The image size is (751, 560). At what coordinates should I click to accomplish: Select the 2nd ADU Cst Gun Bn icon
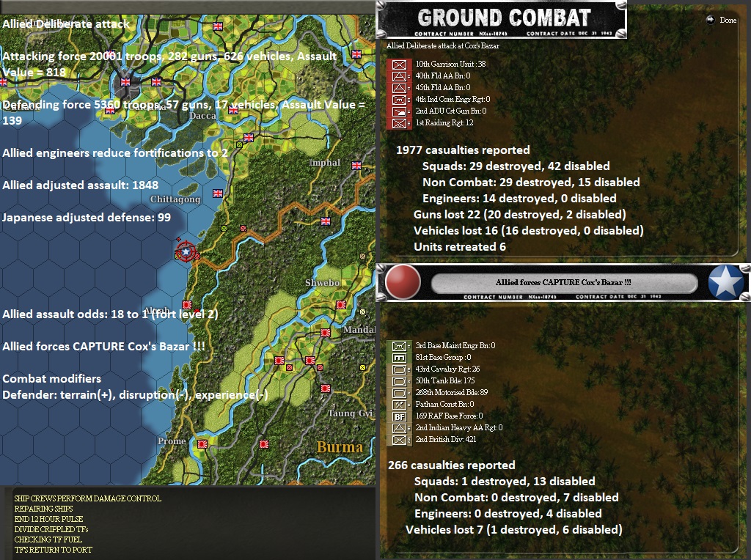[400, 111]
